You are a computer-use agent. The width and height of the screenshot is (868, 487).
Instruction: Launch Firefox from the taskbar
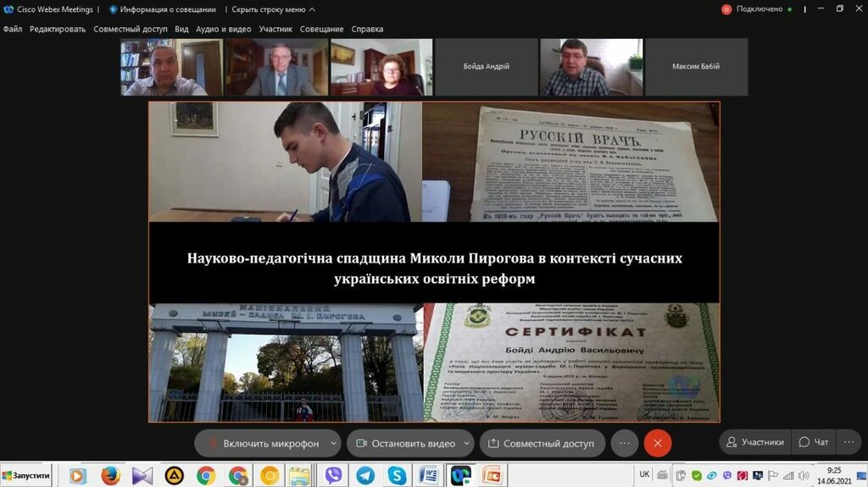pyautogui.click(x=110, y=475)
